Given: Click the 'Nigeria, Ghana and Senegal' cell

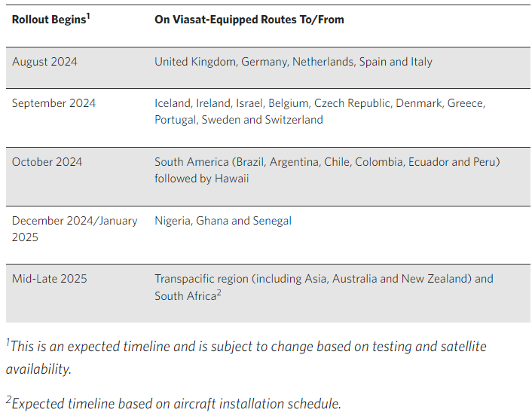Looking at the screenshot, I should point(223,221).
